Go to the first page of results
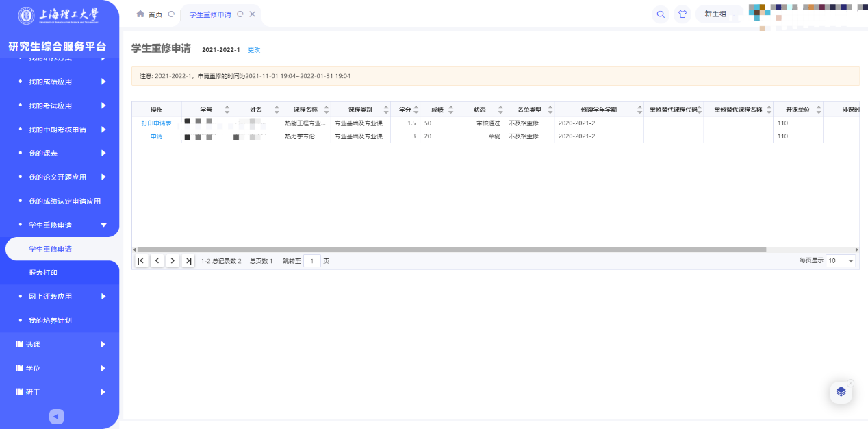 (x=141, y=261)
